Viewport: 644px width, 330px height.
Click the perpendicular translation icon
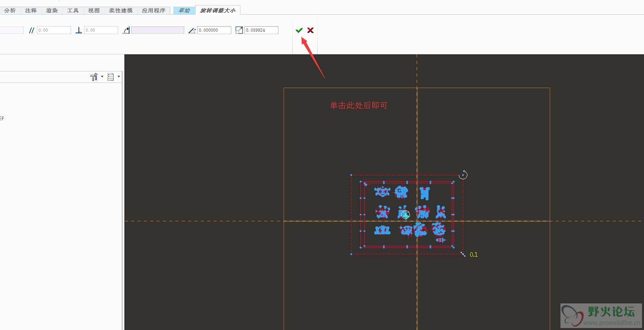pos(79,30)
